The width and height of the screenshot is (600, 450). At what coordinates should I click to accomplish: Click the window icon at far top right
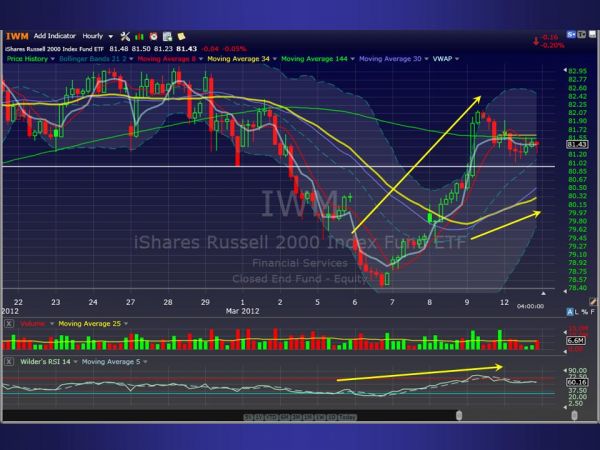tap(590, 34)
